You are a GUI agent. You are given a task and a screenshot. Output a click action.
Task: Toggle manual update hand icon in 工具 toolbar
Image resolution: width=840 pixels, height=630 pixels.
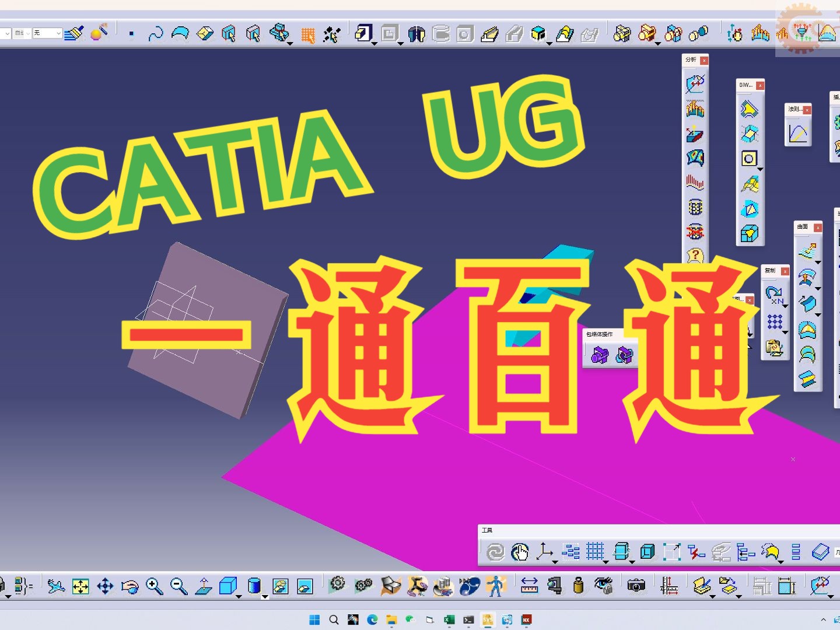tap(519, 551)
